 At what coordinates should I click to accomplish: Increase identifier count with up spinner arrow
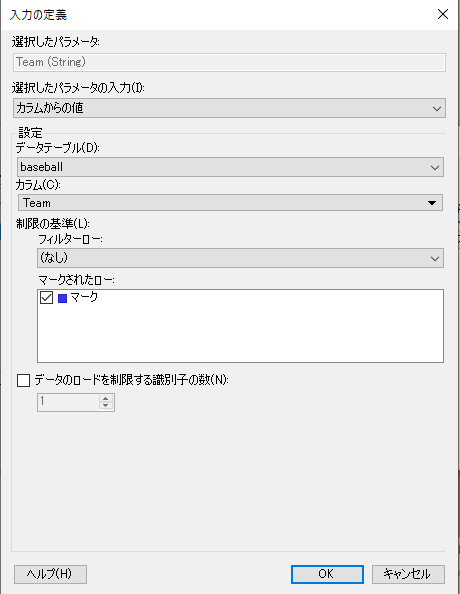106,399
